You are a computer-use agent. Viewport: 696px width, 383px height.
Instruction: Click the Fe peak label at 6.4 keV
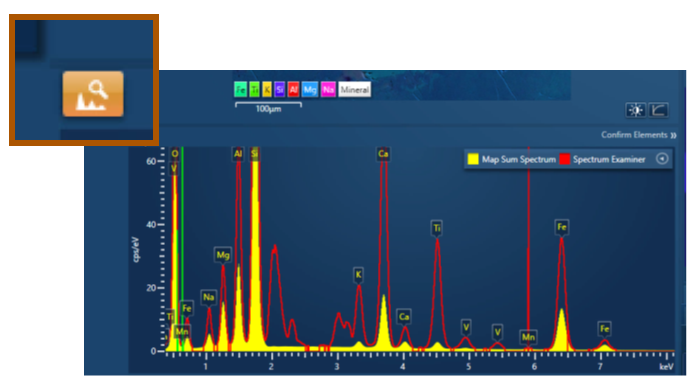pos(562,227)
